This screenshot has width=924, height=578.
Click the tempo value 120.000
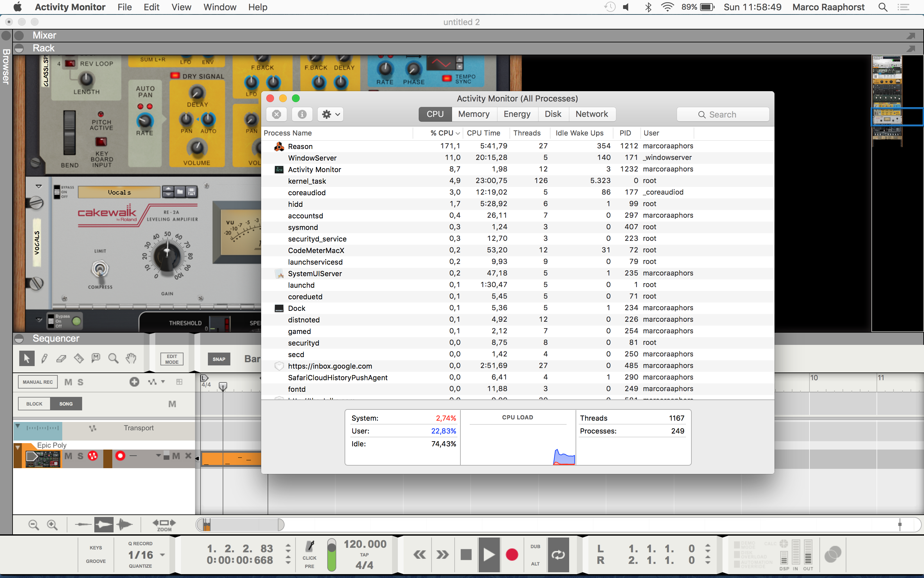pos(365,544)
